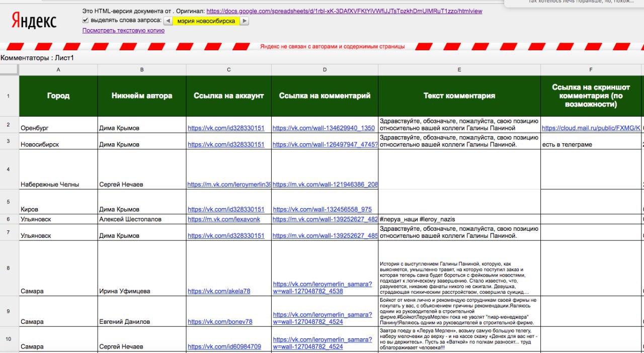The width and height of the screenshot is (644, 353).
Task: Click the Яндекс logo
Action: pos(34,21)
